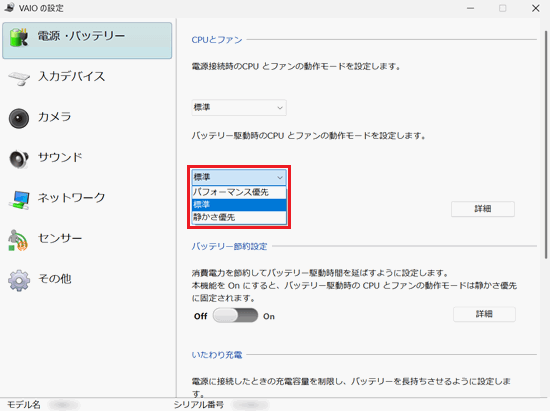Click 詳細 button in バッテリー節約設定 section
The image size is (550, 411).
pos(484,314)
